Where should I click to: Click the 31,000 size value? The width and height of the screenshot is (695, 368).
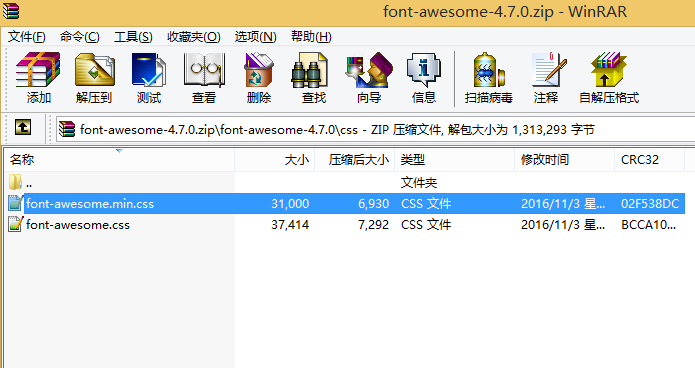(x=290, y=204)
